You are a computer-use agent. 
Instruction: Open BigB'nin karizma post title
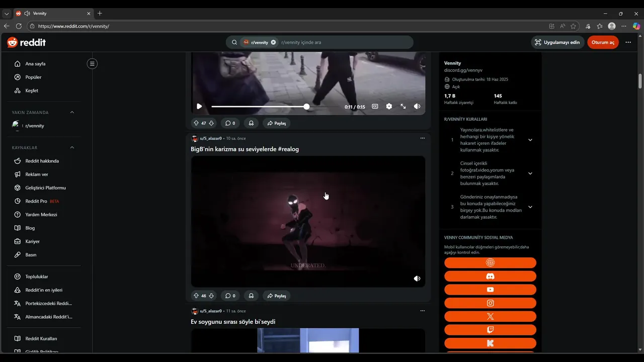coord(245,149)
